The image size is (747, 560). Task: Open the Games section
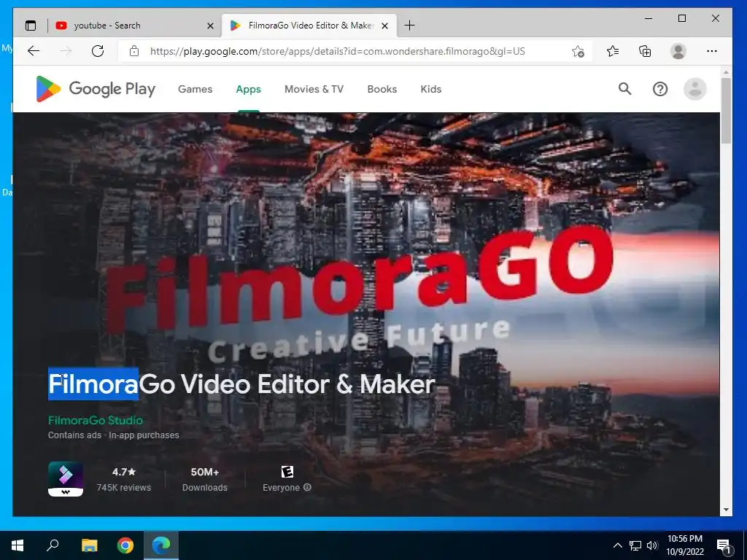(x=195, y=89)
